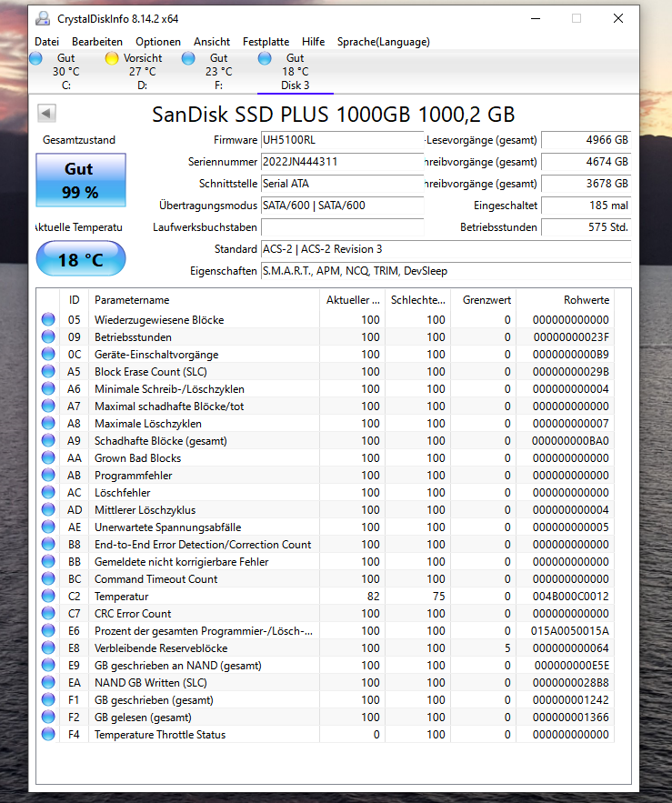Click the Grenzwert column header
The image size is (672, 803).
[483, 300]
